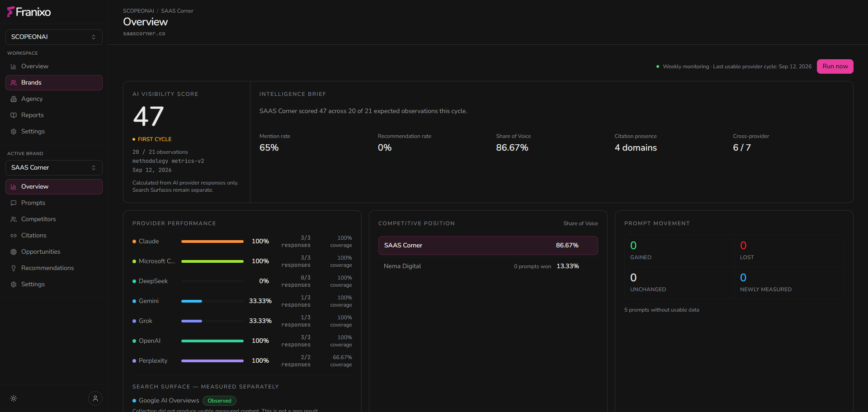
Task: Click the Brands people icon
Action: (x=14, y=83)
